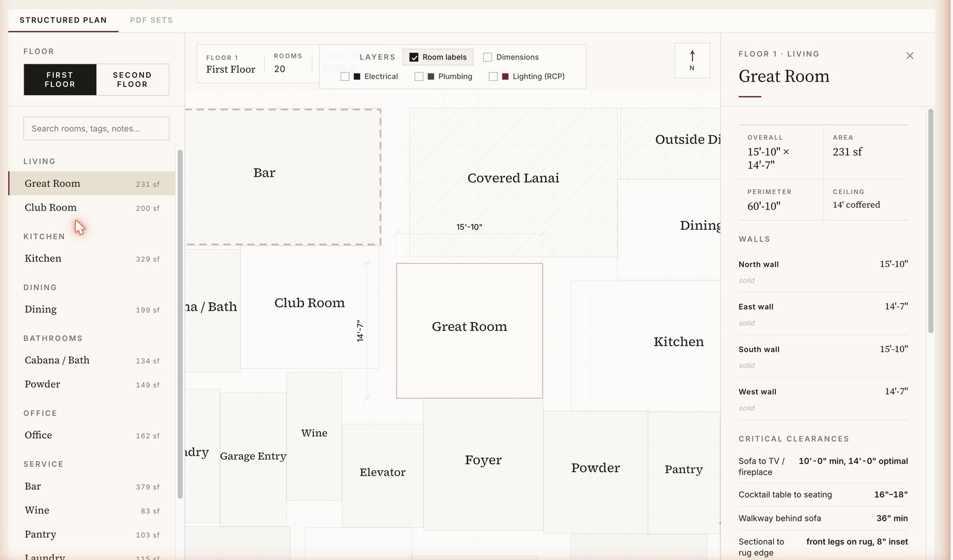Click the North wall row

tap(823, 271)
